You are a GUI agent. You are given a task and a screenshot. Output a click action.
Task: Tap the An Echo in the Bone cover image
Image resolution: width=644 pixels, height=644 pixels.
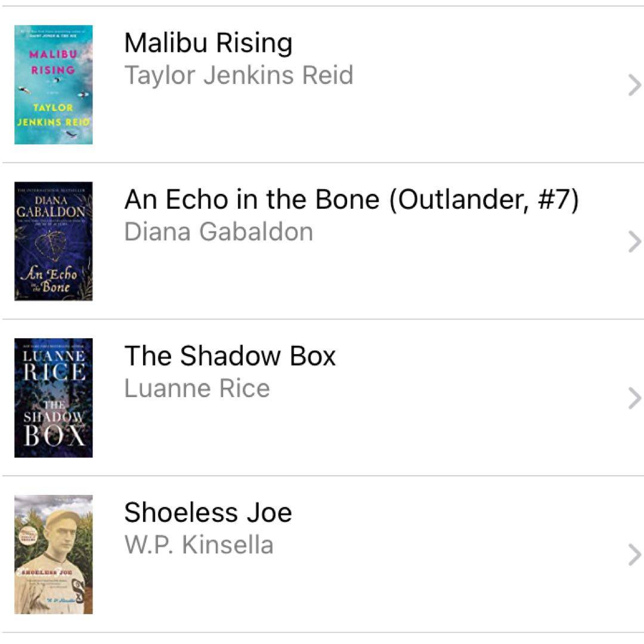(x=53, y=241)
